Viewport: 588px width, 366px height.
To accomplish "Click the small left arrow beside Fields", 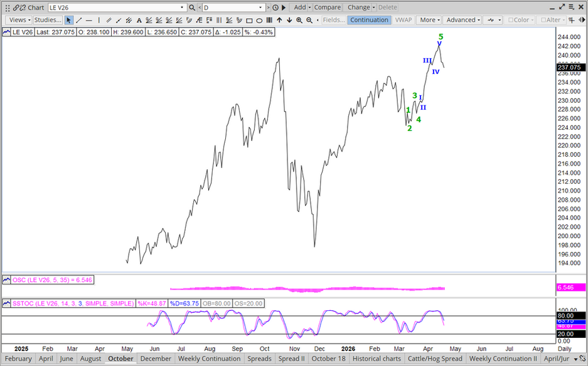I will (x=318, y=20).
